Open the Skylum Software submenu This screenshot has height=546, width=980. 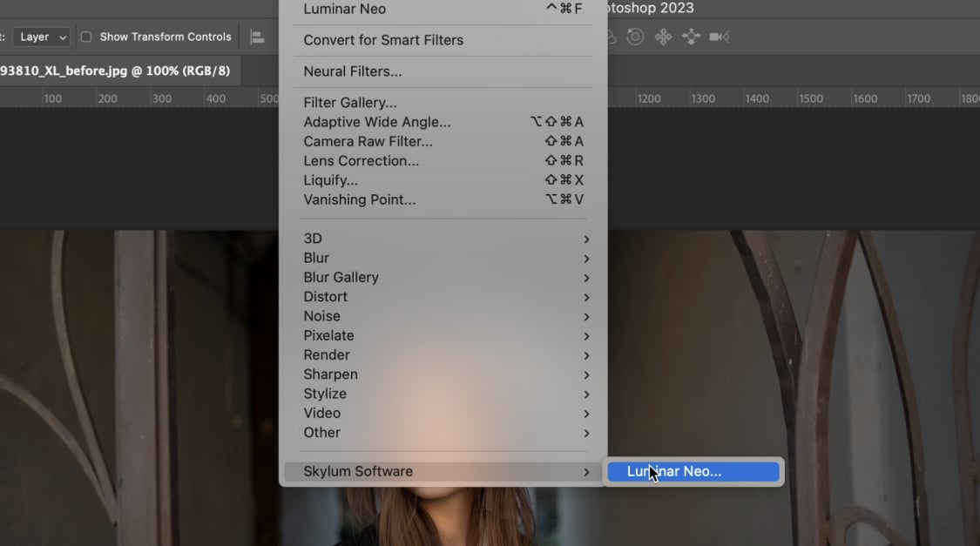(x=443, y=472)
